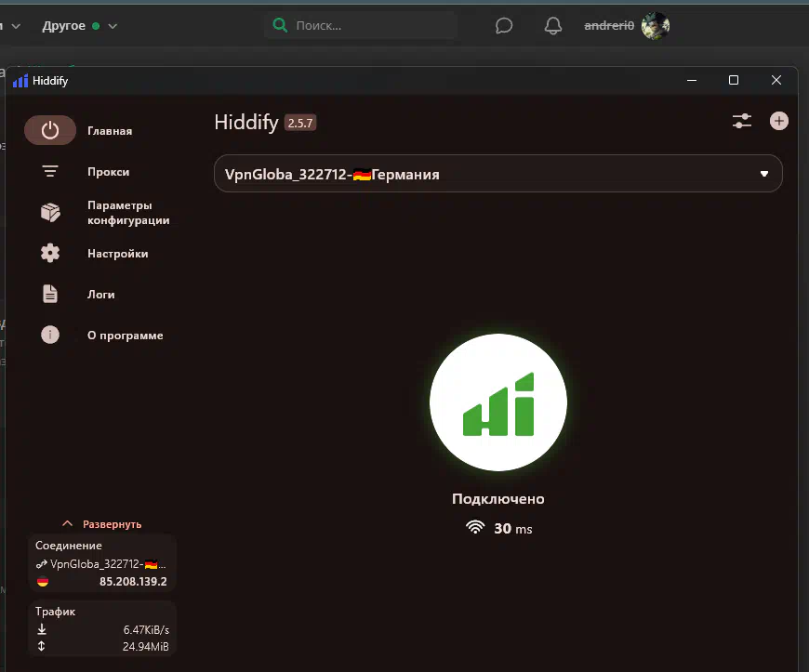Expand stats panel via Развернуть
Screen dimensions: 809x672
[101, 524]
